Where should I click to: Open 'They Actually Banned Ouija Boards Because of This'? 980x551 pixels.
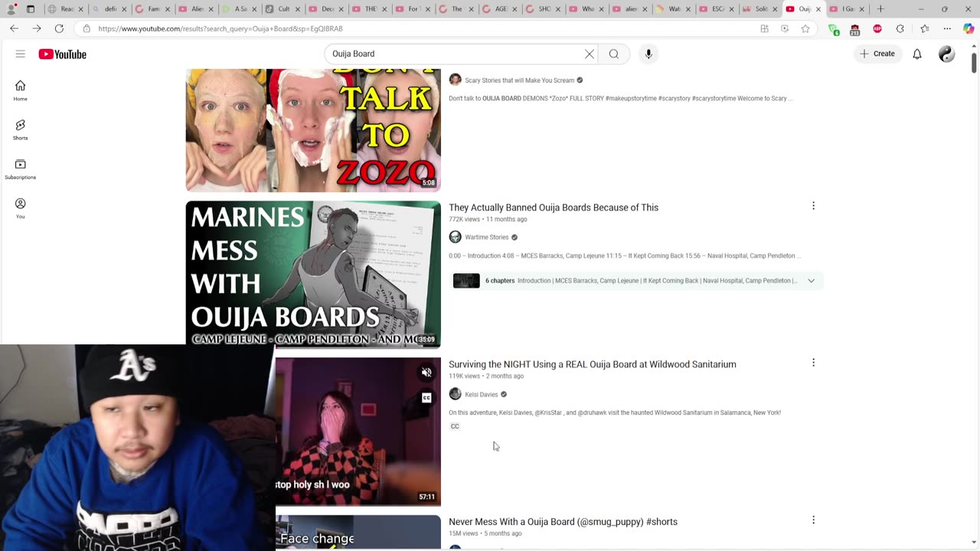(554, 207)
